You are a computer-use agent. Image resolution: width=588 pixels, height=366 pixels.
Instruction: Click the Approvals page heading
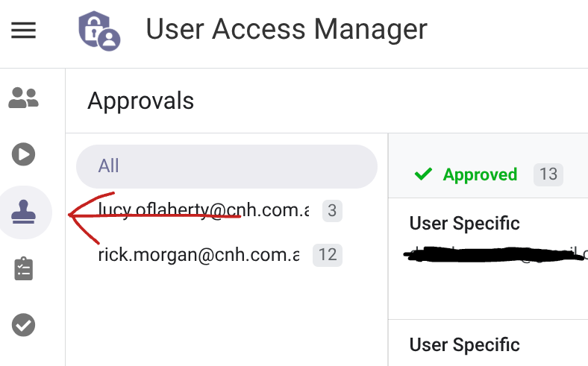click(x=140, y=101)
